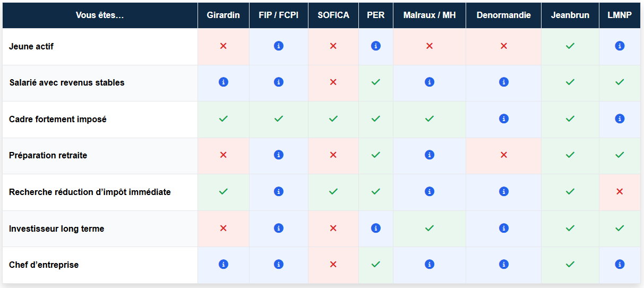Select the Jeanbrun column header

[x=570, y=15]
